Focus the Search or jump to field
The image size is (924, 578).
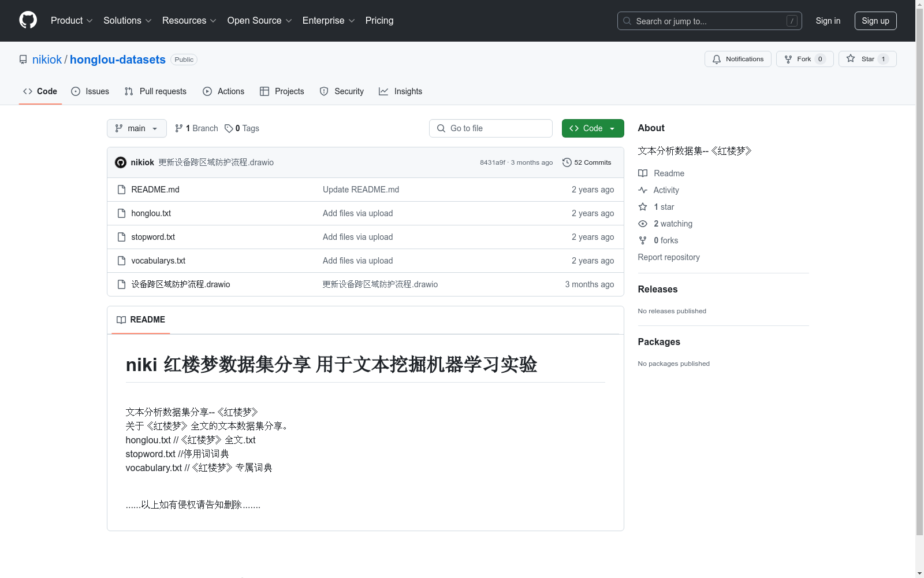[710, 21]
